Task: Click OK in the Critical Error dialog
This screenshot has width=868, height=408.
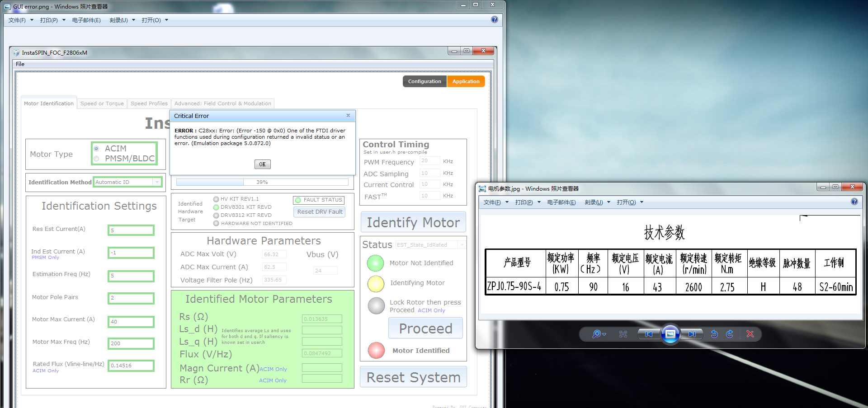Action: coord(263,164)
